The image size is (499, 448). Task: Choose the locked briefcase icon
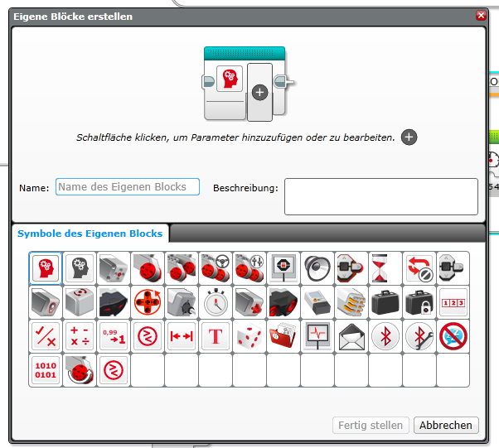419,302
